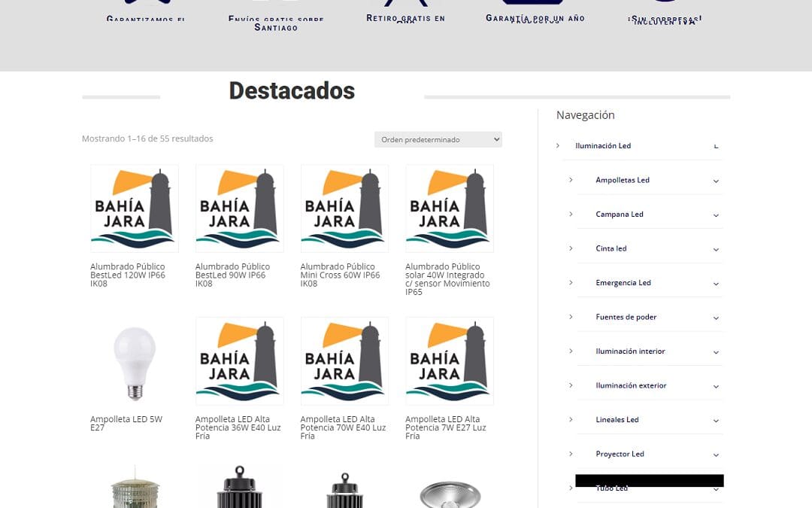Open the silver reflector lamp thumbnail

click(450, 494)
